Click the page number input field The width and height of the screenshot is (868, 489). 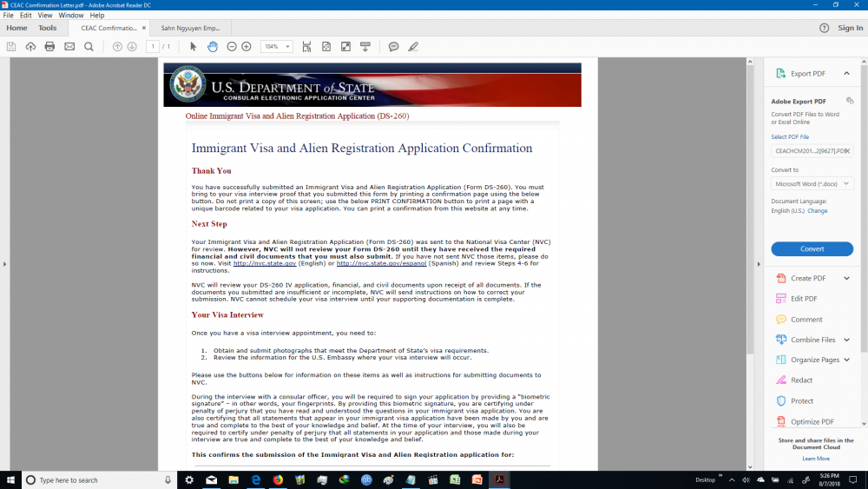(153, 47)
